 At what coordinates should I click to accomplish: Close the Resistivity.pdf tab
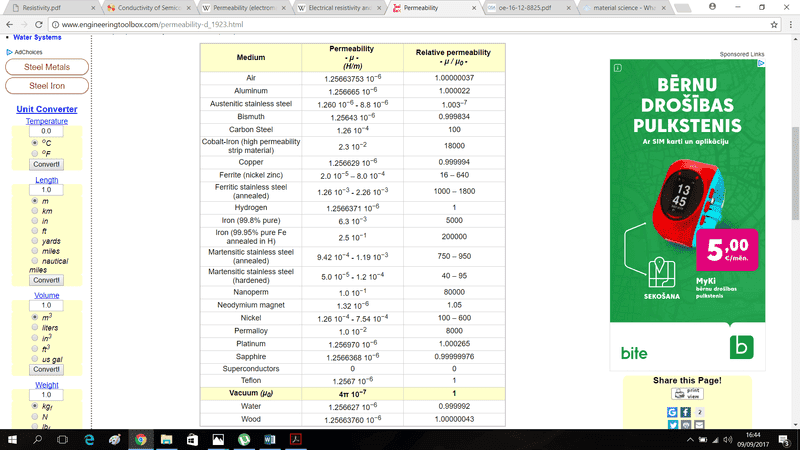point(93,8)
